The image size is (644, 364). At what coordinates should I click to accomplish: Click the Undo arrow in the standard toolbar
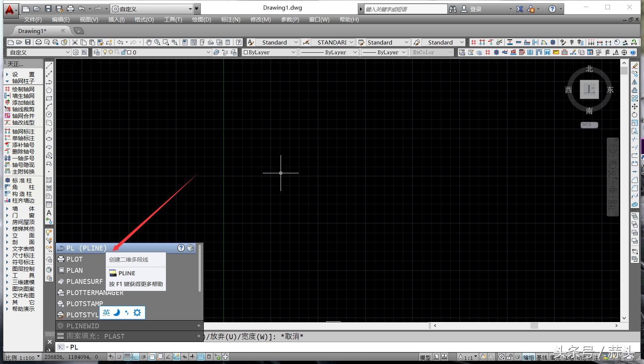(120, 42)
